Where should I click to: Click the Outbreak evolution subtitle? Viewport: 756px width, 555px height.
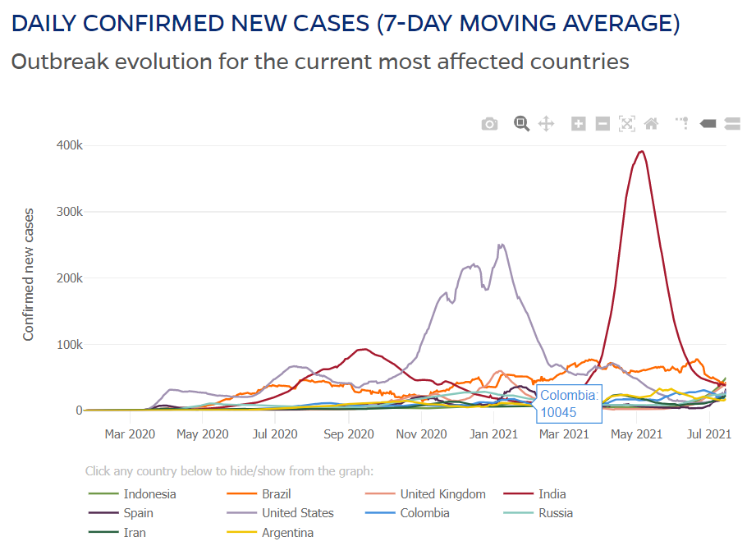tap(320, 62)
